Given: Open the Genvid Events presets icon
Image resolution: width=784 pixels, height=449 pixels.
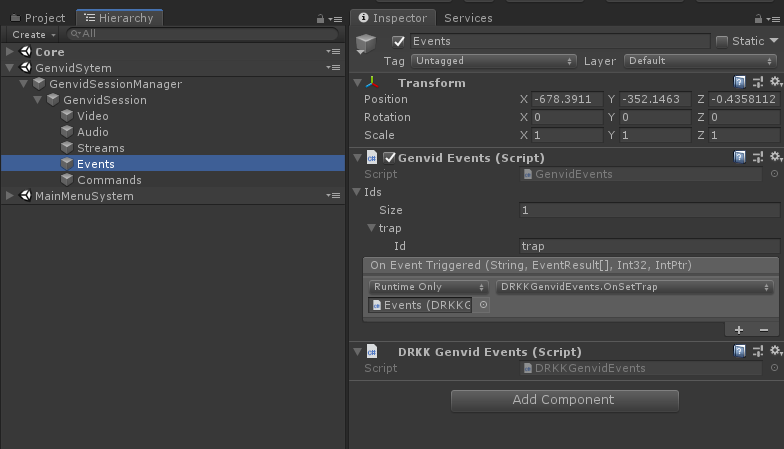Looking at the screenshot, I should tap(758, 157).
